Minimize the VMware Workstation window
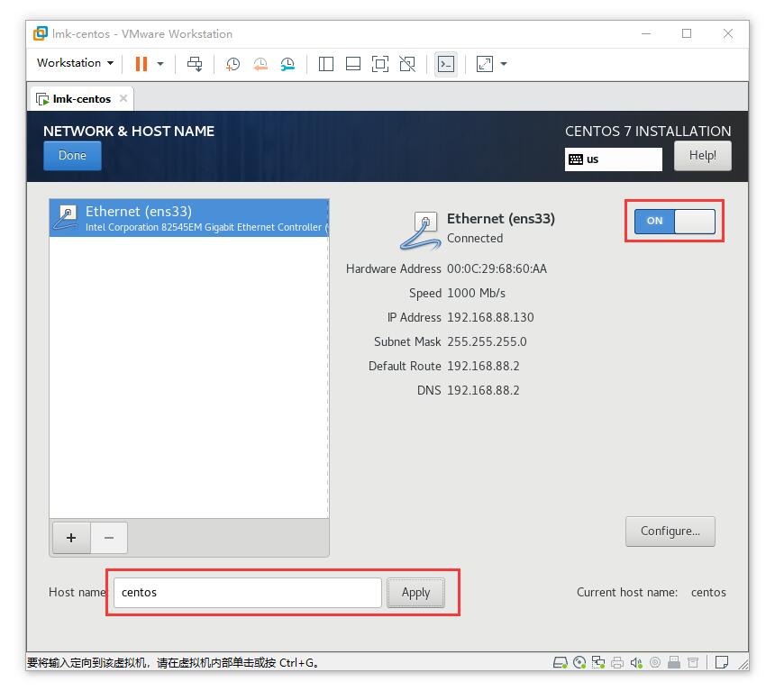This screenshot has width=775, height=700. pos(646,33)
